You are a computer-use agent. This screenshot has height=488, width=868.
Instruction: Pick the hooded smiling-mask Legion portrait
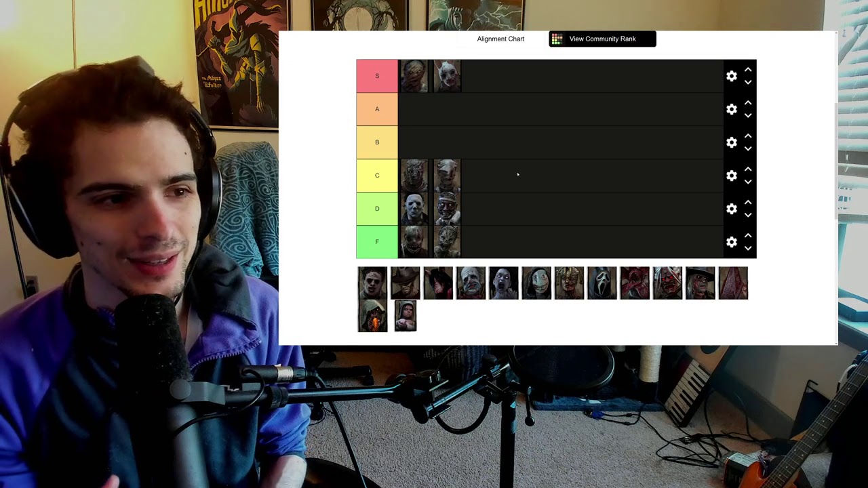536,283
